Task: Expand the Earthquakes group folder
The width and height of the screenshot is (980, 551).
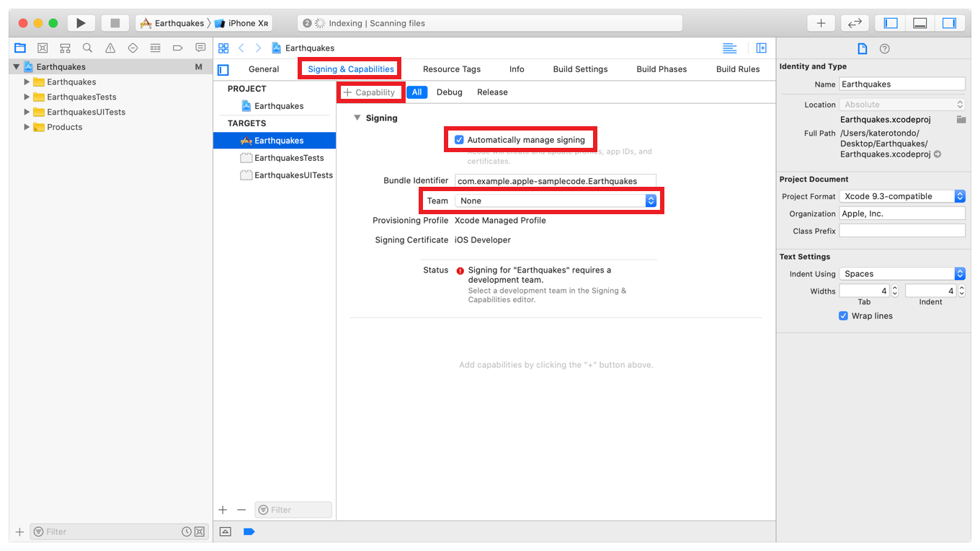Action: click(27, 81)
